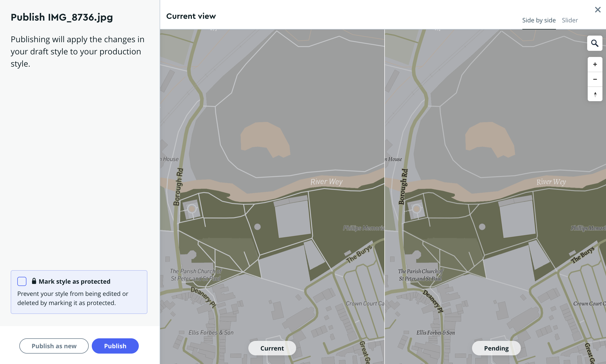This screenshot has width=606, height=364.
Task: Click the River Wey label on the Pending map
Action: click(x=551, y=182)
